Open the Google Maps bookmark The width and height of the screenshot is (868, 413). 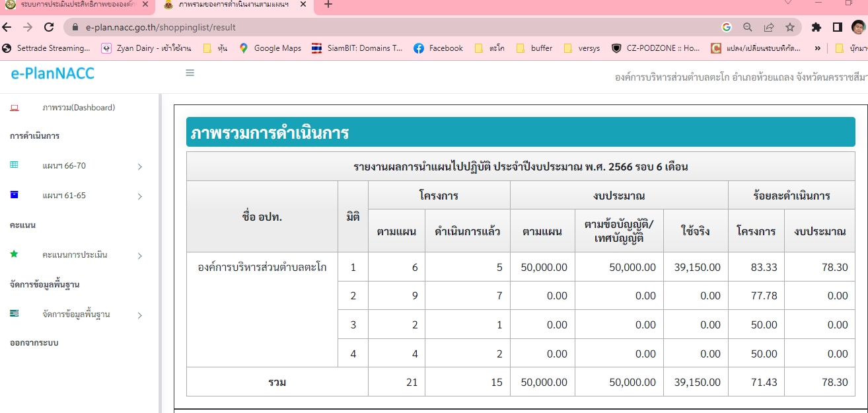click(x=271, y=48)
